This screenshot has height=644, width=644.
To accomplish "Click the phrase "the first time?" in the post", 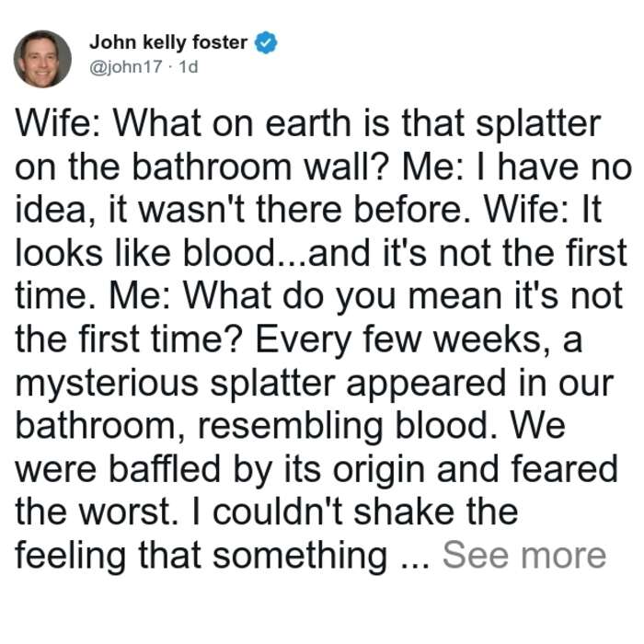I will [x=131, y=339].
